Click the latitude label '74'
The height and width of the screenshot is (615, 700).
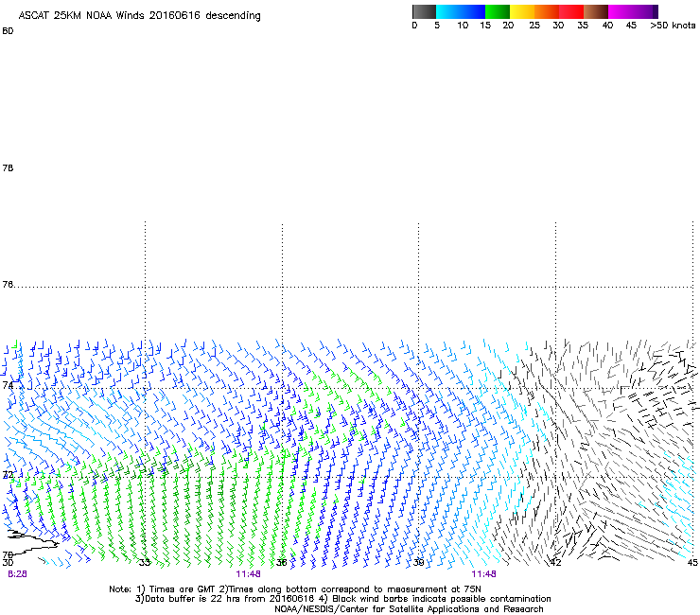pyautogui.click(x=8, y=385)
